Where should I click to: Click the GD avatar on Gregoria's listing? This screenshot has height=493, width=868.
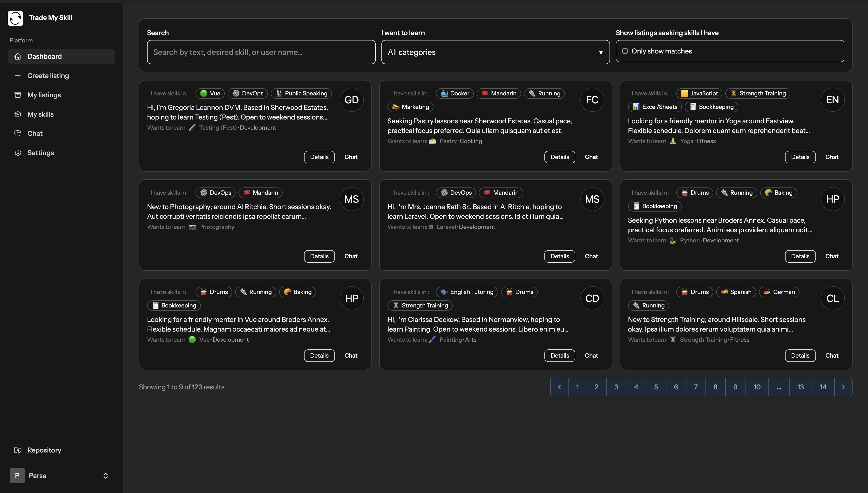351,100
